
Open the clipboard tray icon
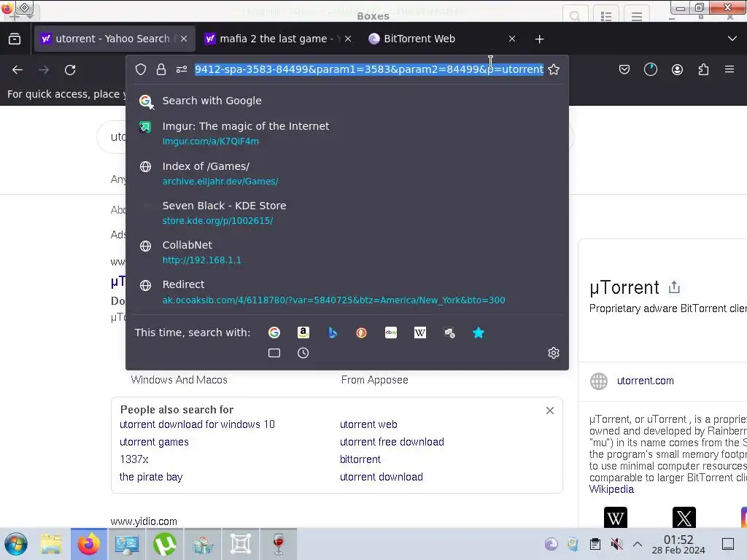pyautogui.click(x=595, y=544)
